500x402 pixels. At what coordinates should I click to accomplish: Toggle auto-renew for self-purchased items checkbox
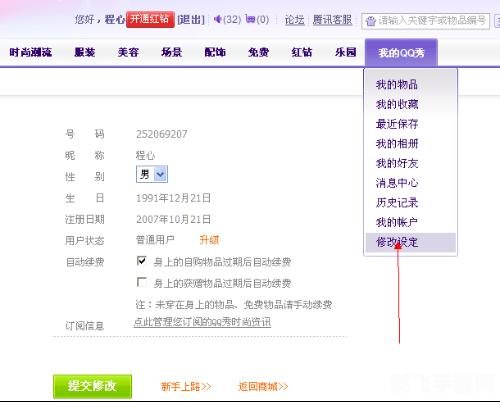coord(141,261)
